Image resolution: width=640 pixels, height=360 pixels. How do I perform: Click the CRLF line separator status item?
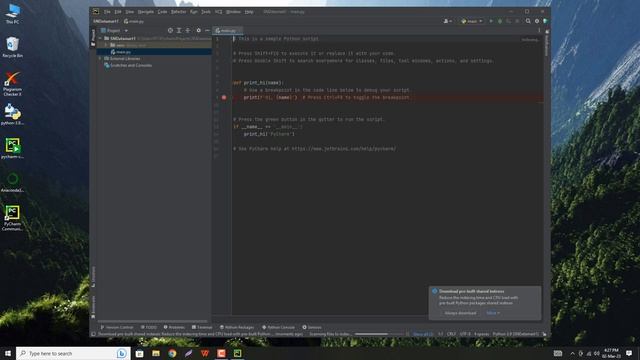(x=451, y=334)
